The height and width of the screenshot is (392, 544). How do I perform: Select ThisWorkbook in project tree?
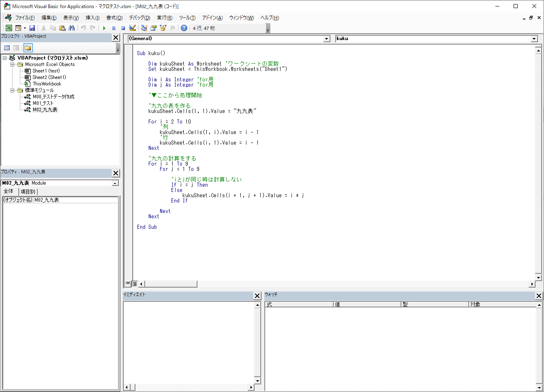47,84
